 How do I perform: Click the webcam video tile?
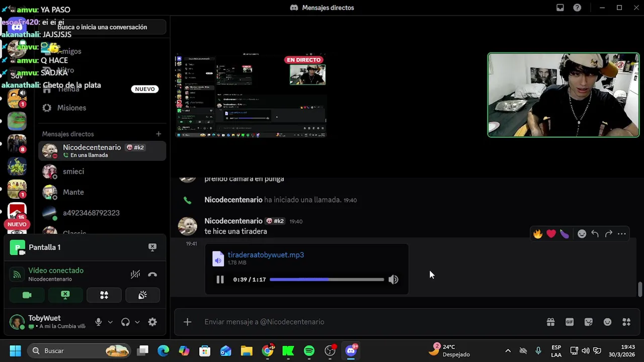[x=563, y=95]
